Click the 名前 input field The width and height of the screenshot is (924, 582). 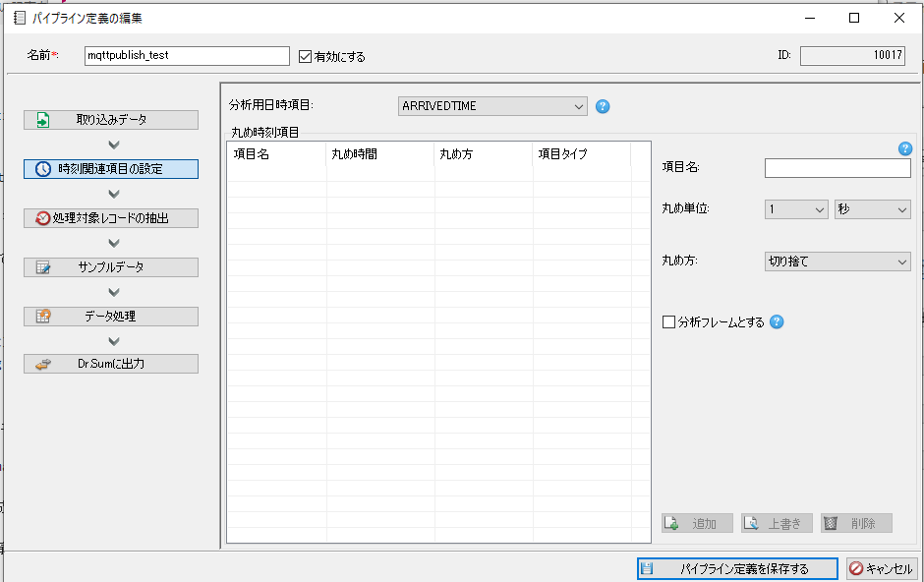click(187, 56)
